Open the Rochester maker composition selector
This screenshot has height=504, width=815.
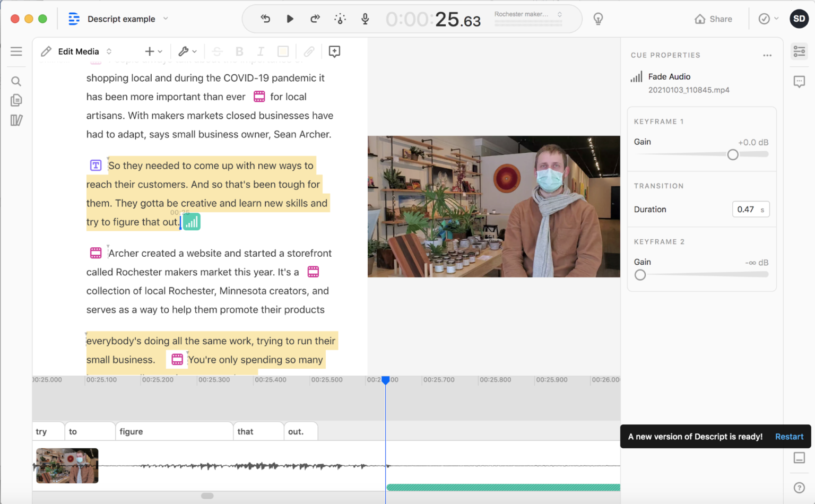(x=528, y=14)
